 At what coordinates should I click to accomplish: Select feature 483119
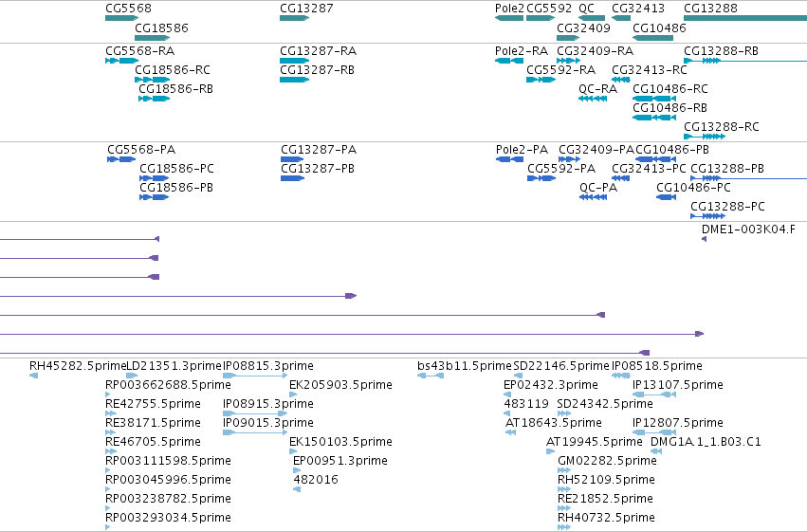[x=507, y=413]
